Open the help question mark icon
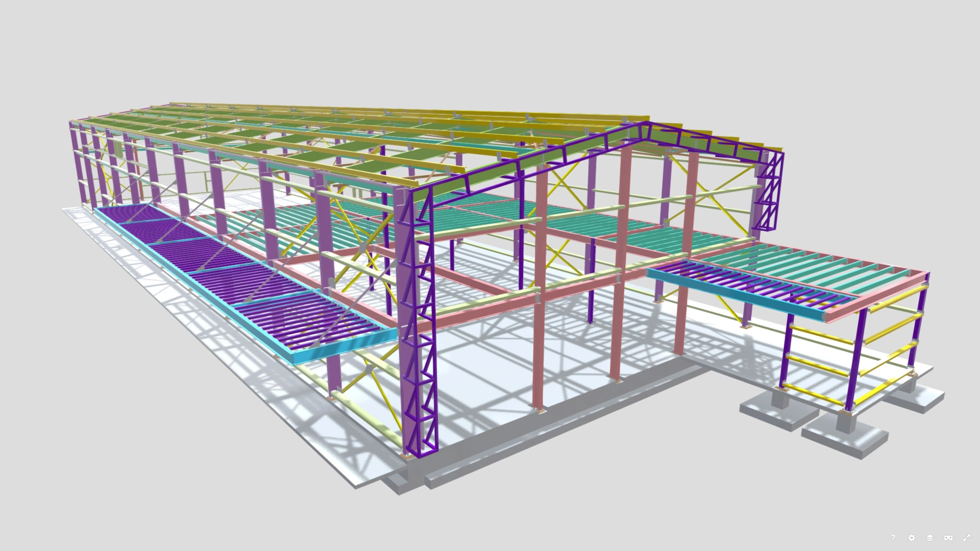The width and height of the screenshot is (980, 551). [x=893, y=538]
